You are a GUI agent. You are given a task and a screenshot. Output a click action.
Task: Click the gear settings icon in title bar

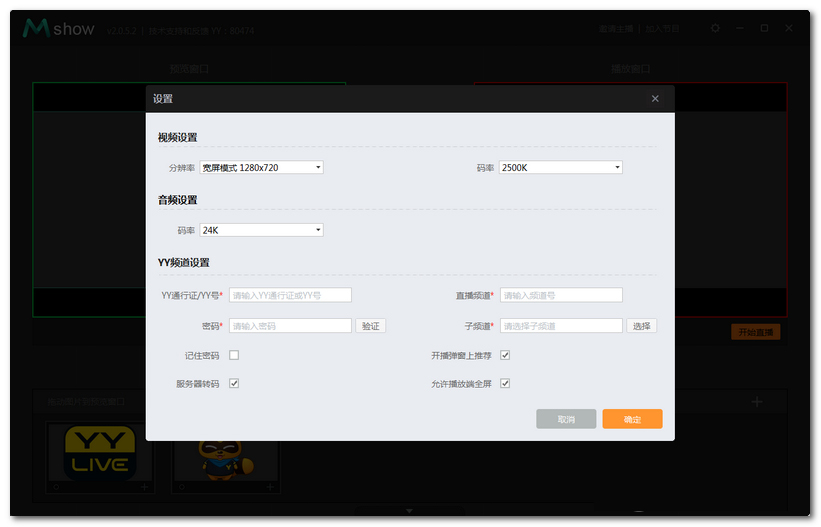pyautogui.click(x=715, y=29)
